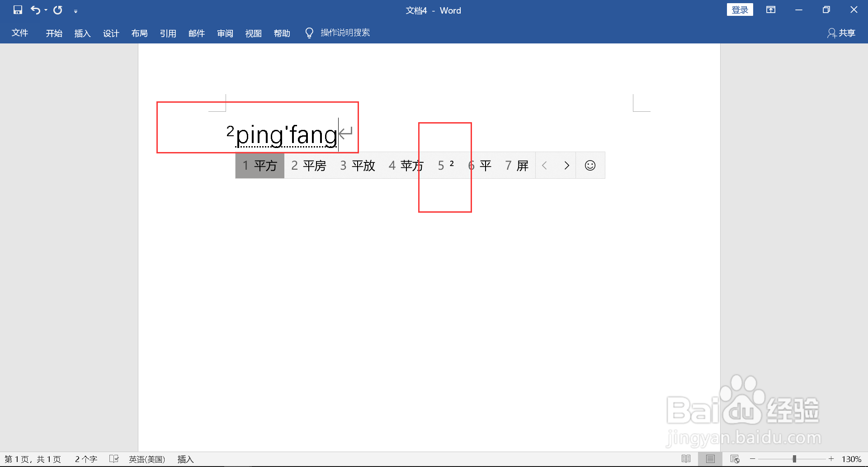Click the 操作说明搜索 search field

click(345, 33)
